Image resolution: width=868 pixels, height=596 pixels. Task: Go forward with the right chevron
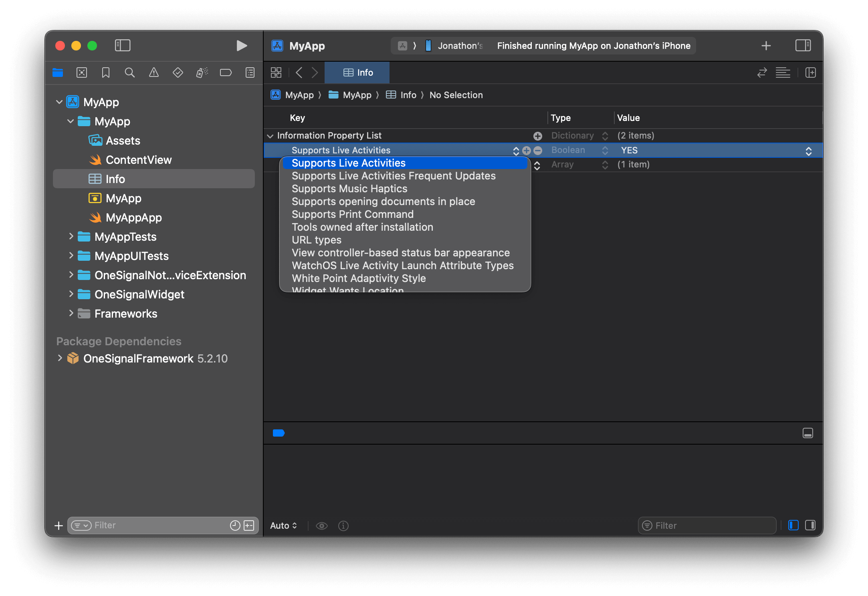pyautogui.click(x=315, y=72)
